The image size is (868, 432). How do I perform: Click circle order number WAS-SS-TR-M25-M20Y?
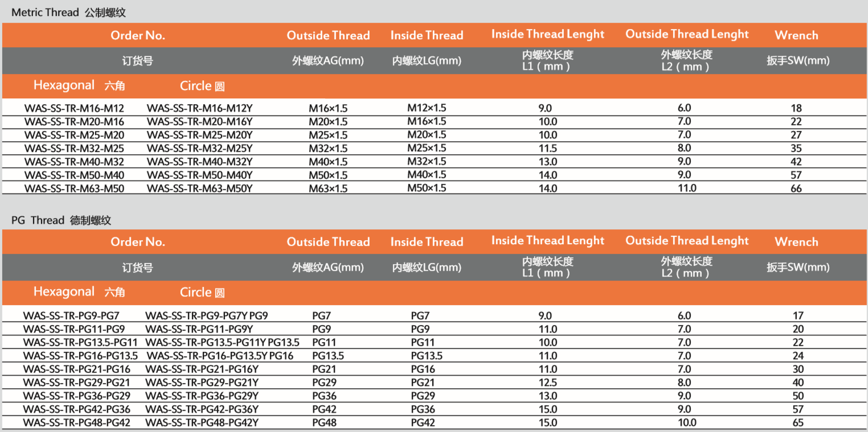[199, 135]
